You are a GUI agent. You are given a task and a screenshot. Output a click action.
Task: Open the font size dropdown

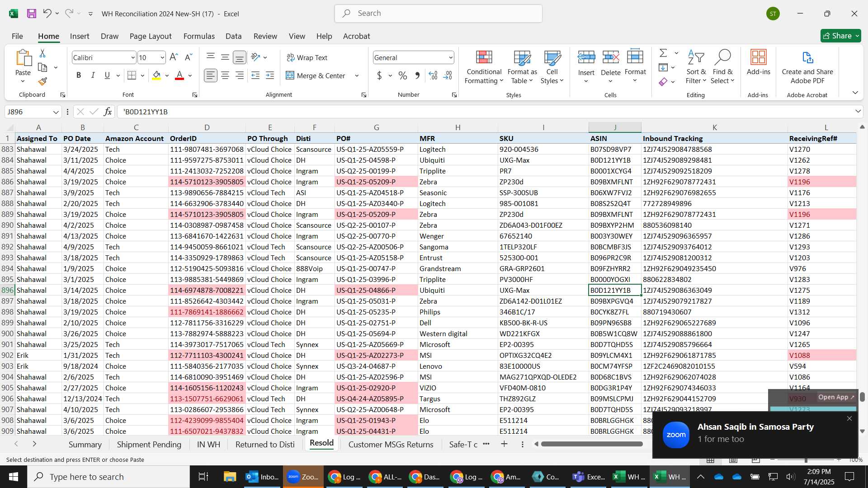(x=162, y=57)
